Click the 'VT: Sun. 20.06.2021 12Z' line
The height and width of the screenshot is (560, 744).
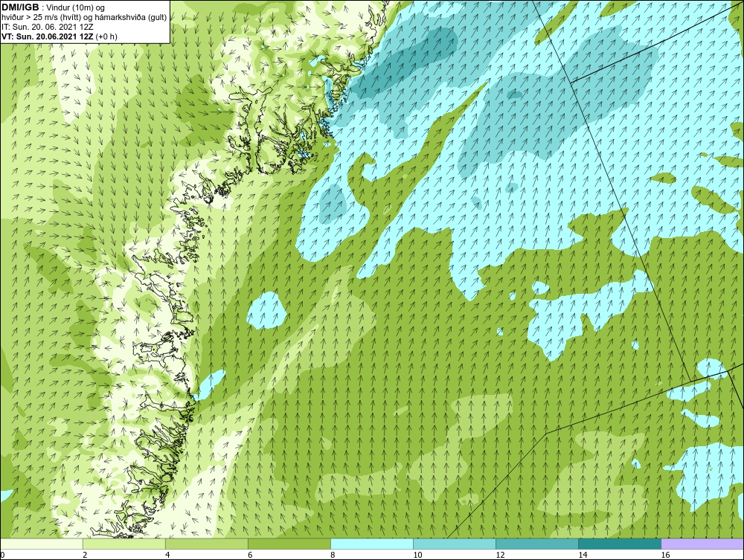47,36
